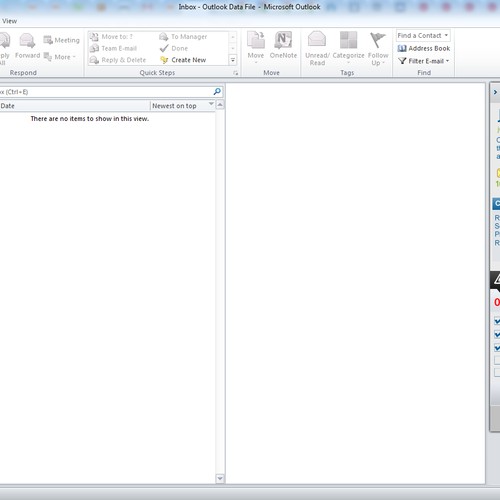Toggle Unread/Read status
Viewport: 500px width, 500px height.
(x=317, y=48)
